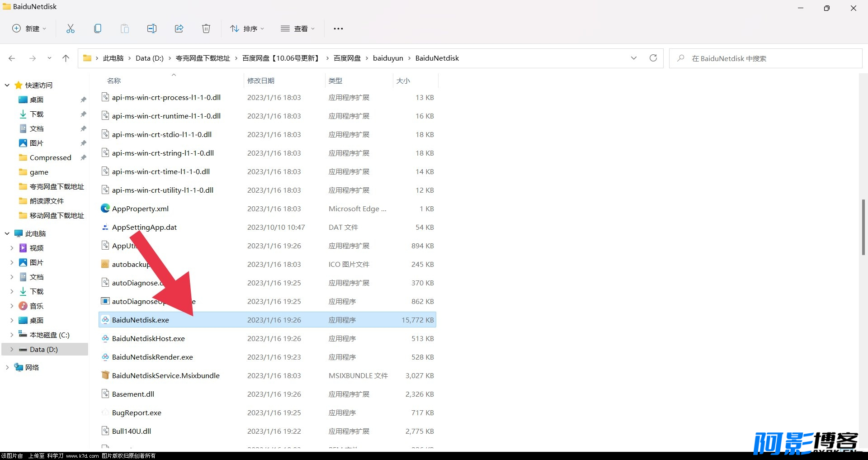Open the 新建 dropdown menu

(x=29, y=28)
